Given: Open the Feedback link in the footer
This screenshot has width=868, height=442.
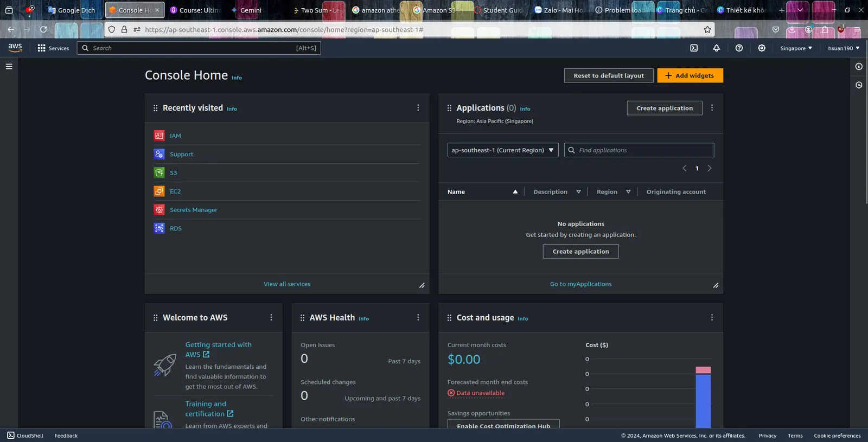Looking at the screenshot, I should click(66, 435).
